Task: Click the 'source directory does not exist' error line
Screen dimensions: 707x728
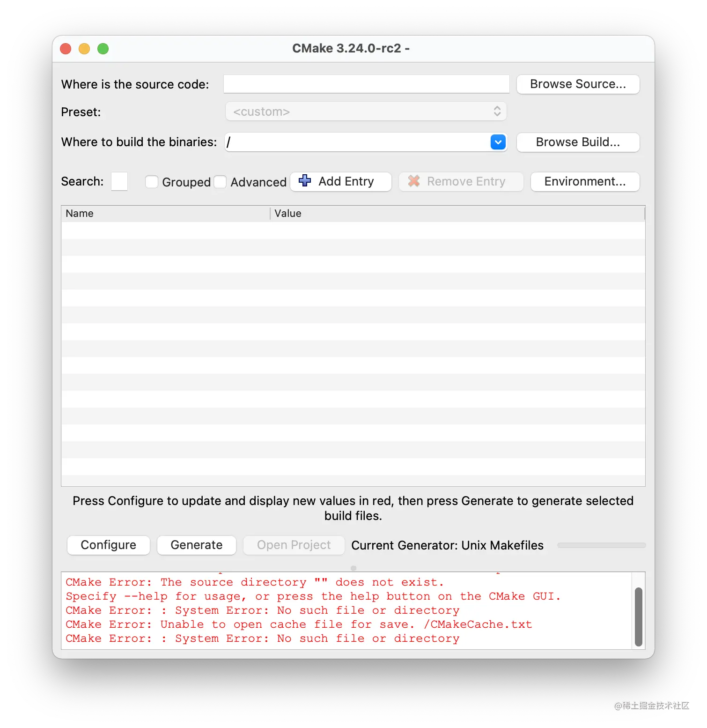Action: click(255, 582)
